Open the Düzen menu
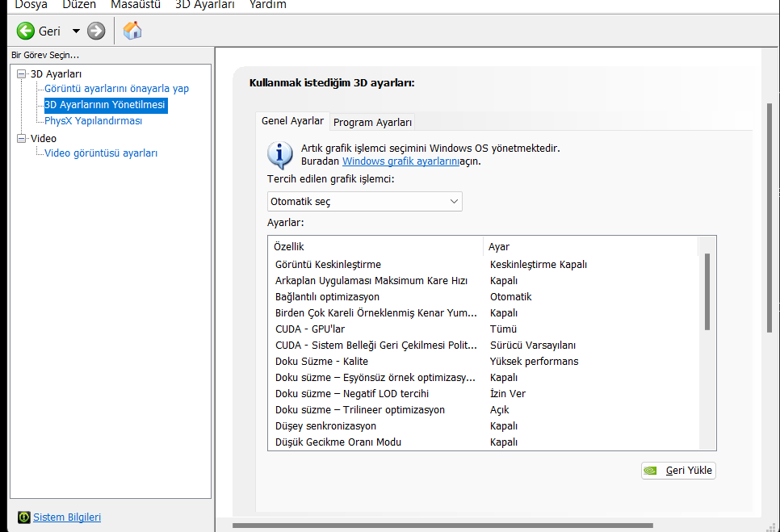This screenshot has height=532, width=780. coord(79,5)
